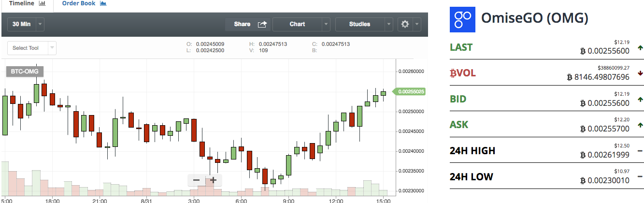Viewport: 644px width, 203px height.
Task: Zoom out chart with minus button
Action: (196, 180)
